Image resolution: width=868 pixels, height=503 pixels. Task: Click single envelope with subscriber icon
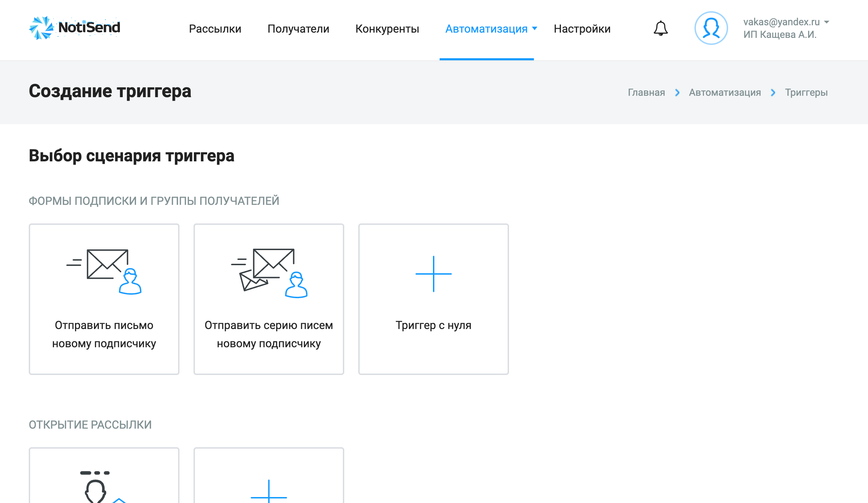point(104,271)
